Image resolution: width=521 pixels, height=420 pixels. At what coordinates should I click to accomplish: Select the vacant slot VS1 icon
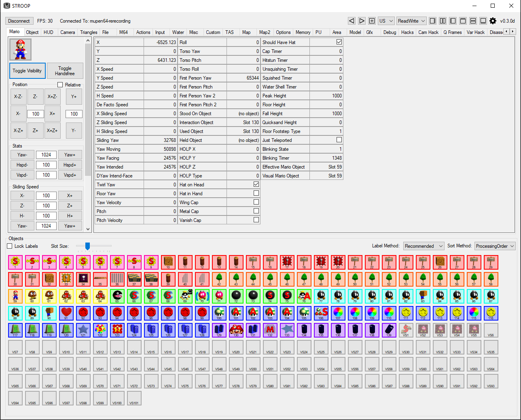coord(406,330)
